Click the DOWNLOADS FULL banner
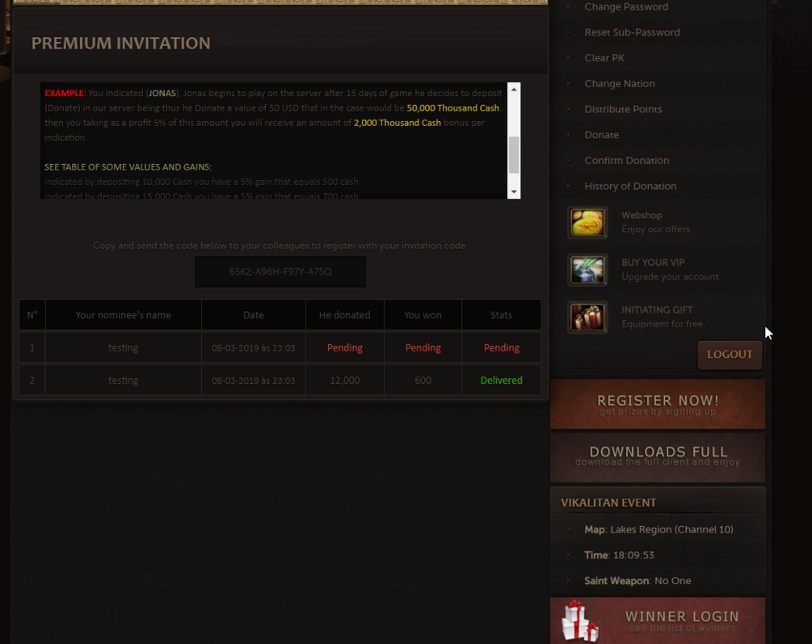The image size is (812, 644). click(658, 457)
